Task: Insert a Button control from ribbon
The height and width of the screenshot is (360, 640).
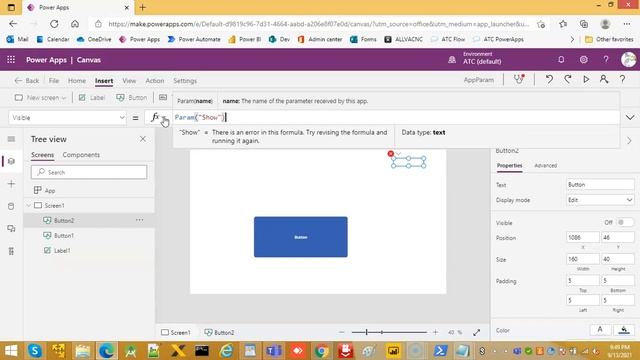Action: pyautogui.click(x=131, y=98)
